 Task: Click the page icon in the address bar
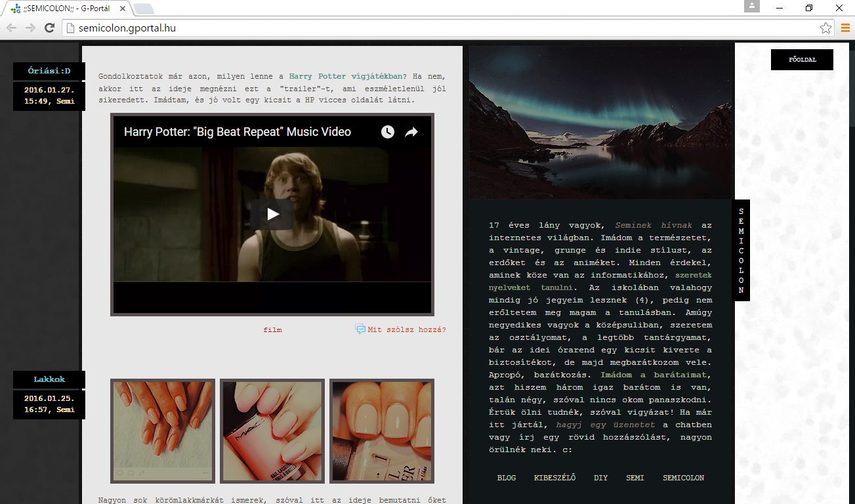coord(71,28)
